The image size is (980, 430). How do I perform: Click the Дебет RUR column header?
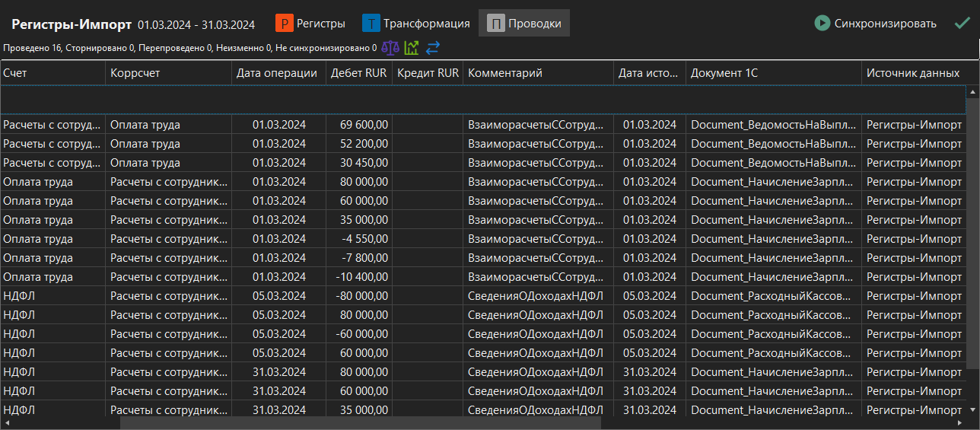coord(358,73)
